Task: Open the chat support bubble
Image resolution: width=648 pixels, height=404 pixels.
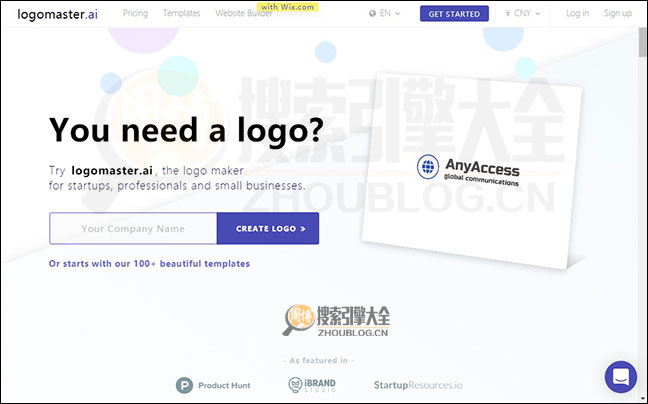Action: pyautogui.click(x=621, y=377)
